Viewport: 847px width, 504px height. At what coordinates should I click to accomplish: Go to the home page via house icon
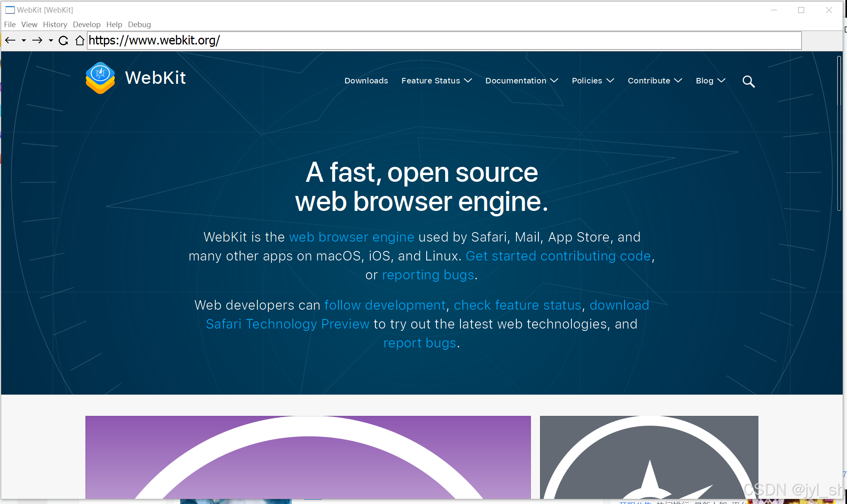pyautogui.click(x=80, y=41)
